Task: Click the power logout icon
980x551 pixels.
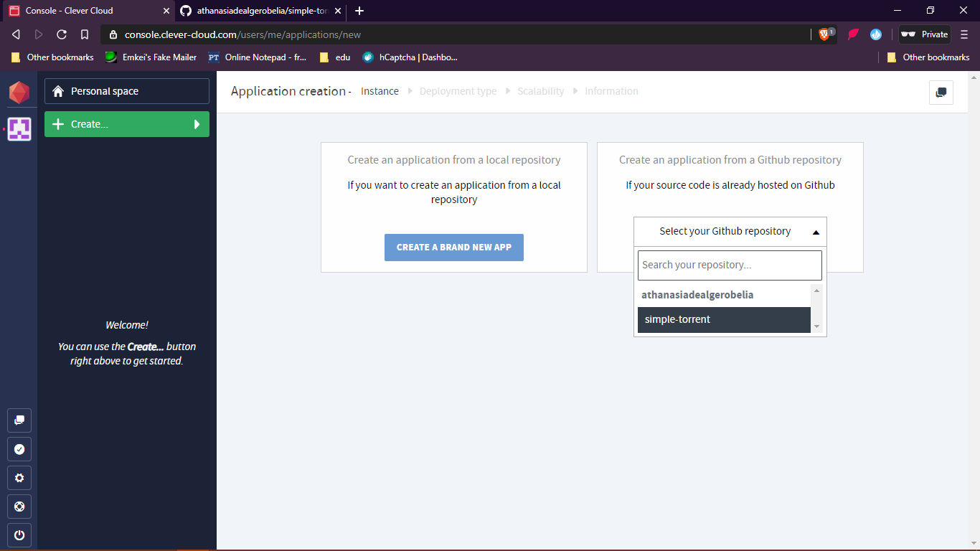Action: click(x=19, y=535)
